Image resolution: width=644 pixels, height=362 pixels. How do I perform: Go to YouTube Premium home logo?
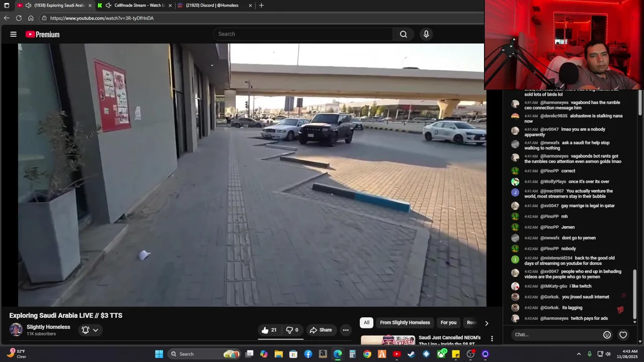[x=43, y=34]
